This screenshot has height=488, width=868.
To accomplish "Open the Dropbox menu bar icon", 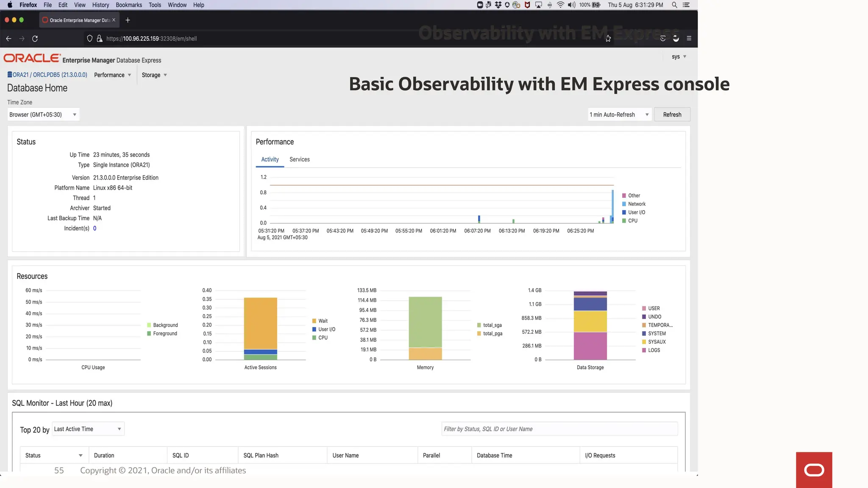I will (498, 5).
